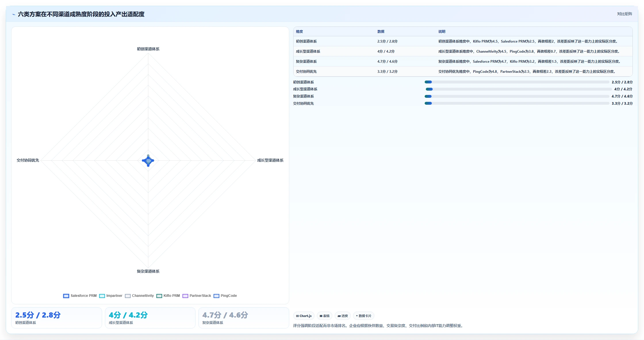Click the 交付协同优先 progress bar

517,103
